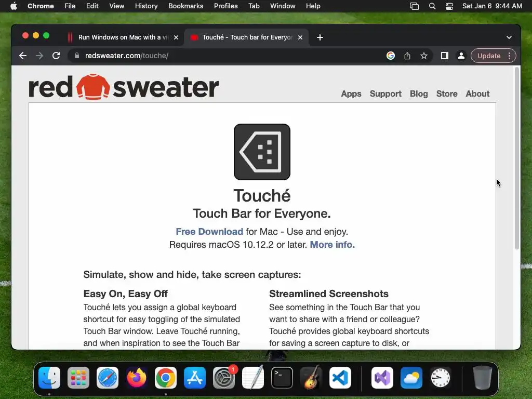
Task: Open the Edit menu
Action: [x=92, y=6]
